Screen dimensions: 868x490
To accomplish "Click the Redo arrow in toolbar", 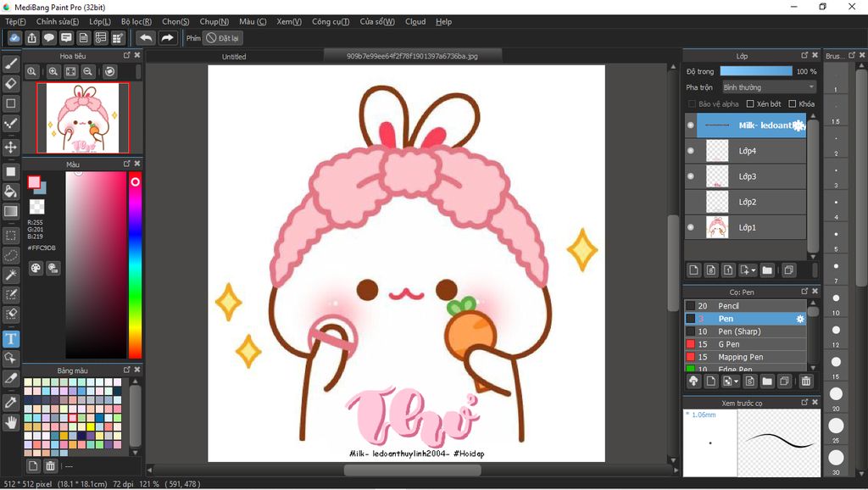I will [x=167, y=37].
